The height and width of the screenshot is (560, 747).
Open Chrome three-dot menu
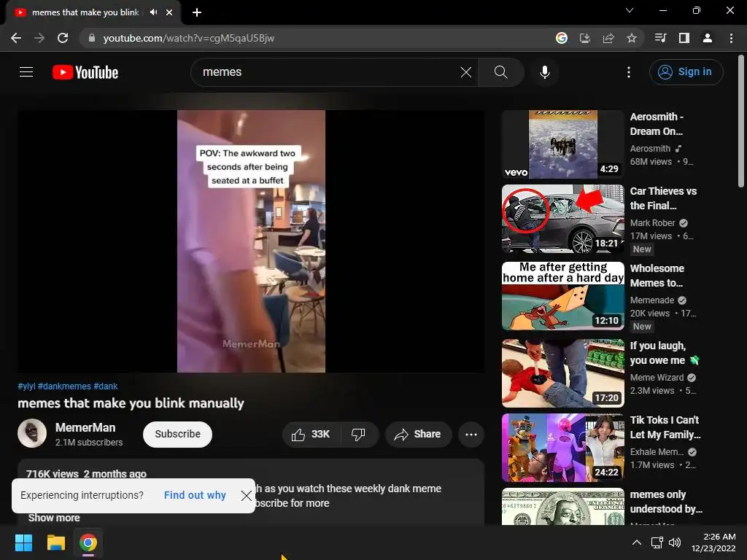click(731, 38)
